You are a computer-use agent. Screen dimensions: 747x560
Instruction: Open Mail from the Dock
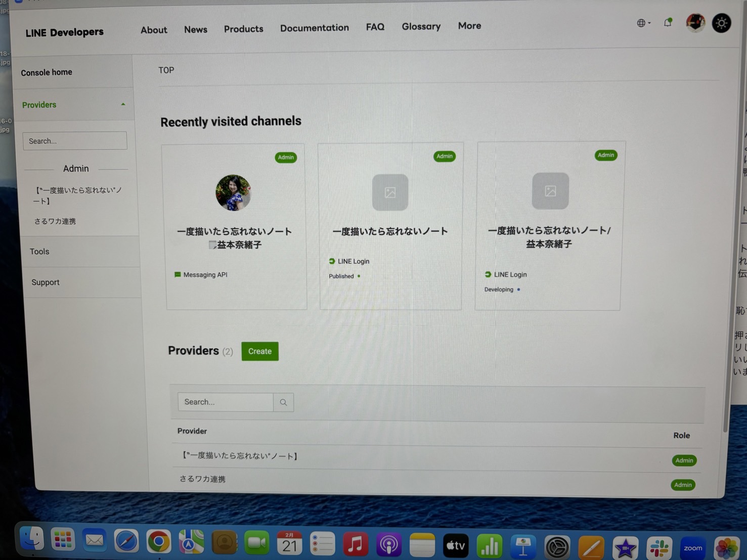(x=94, y=541)
